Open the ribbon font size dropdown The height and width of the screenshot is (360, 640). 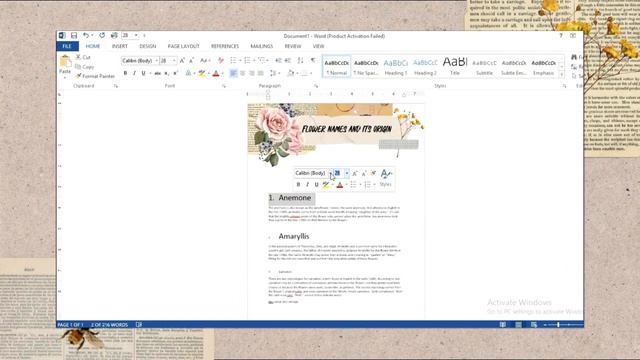174,60
